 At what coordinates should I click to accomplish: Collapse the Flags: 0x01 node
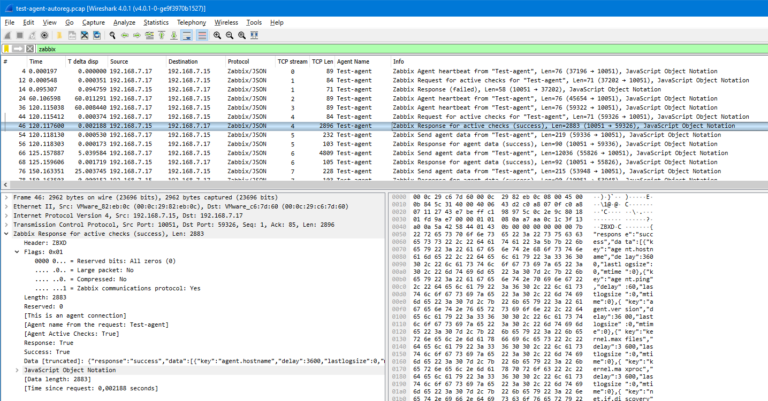[x=17, y=252]
